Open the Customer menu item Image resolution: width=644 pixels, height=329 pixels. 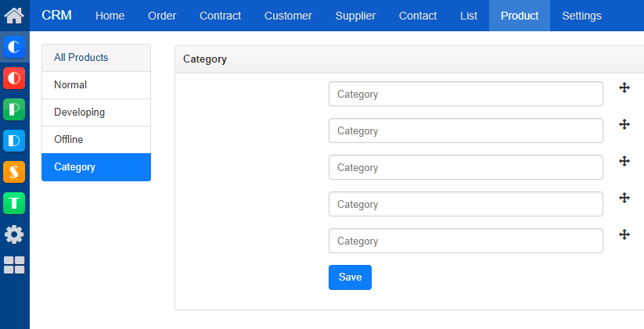[288, 16]
